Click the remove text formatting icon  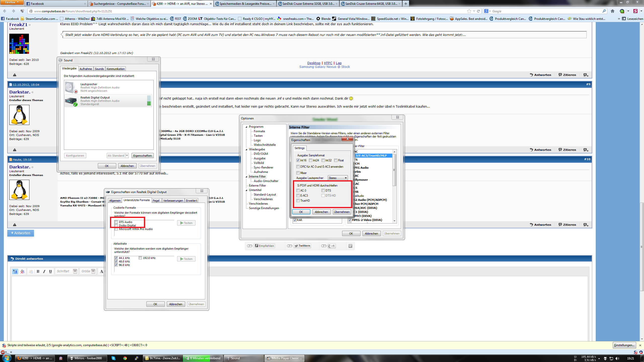22,271
